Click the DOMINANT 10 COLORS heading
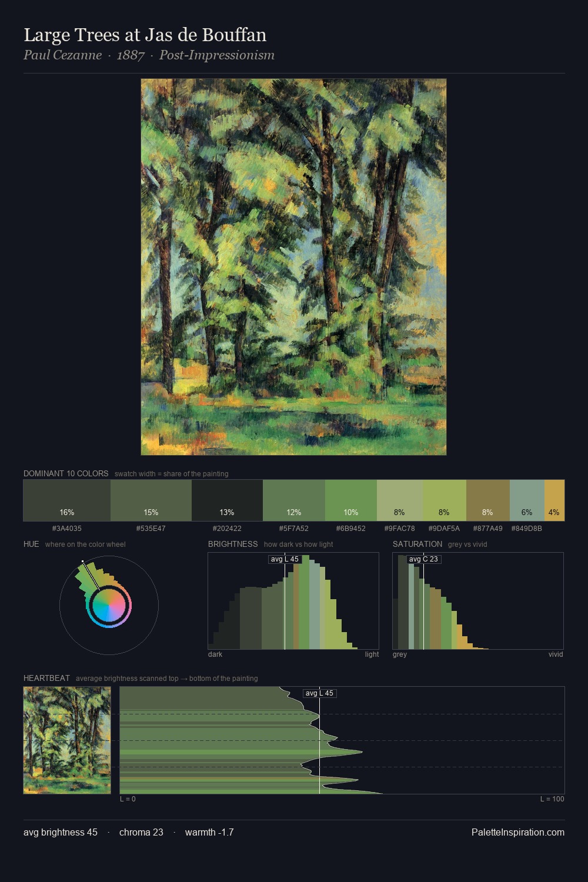 point(66,473)
